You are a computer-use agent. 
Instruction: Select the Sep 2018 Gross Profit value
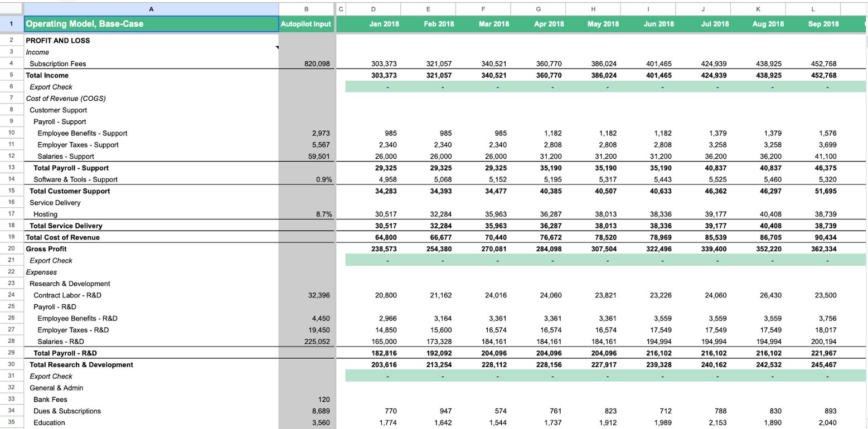[x=813, y=249]
